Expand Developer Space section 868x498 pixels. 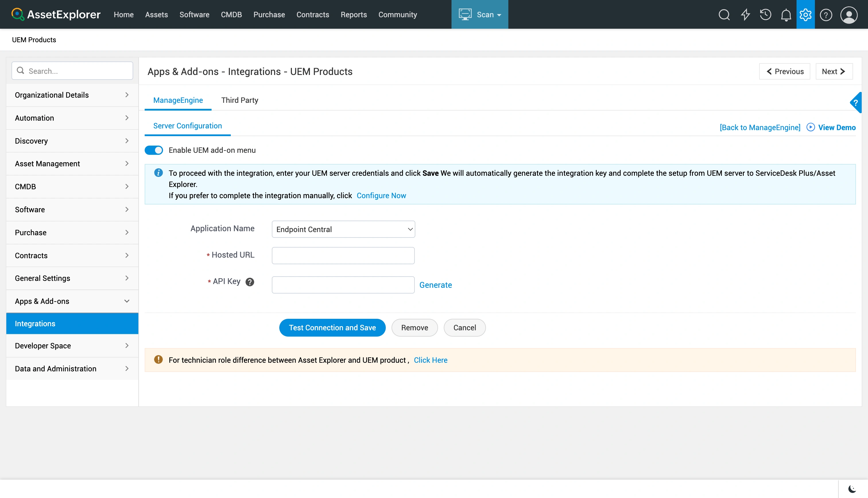pos(72,345)
